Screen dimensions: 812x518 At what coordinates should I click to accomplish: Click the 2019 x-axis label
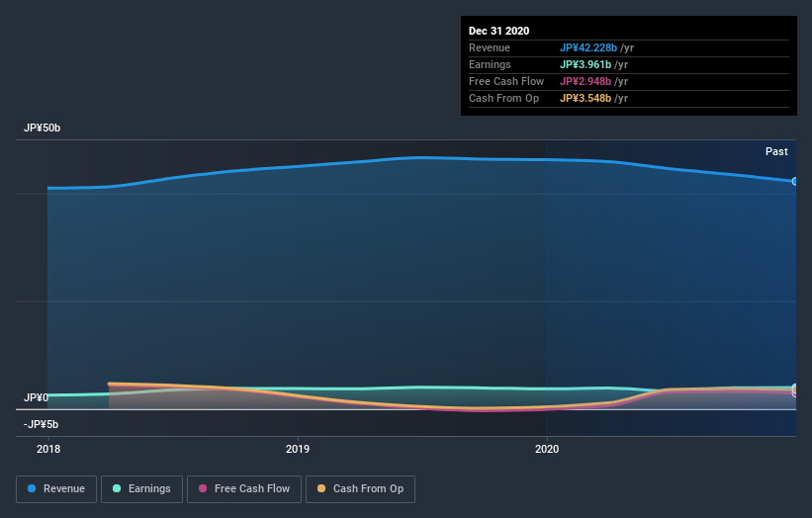click(x=298, y=449)
